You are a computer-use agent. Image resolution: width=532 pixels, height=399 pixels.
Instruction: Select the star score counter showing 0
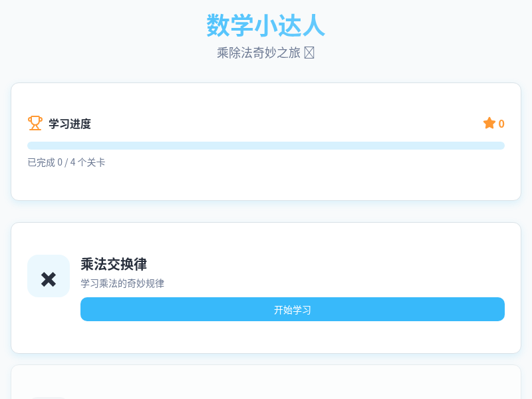tap(493, 123)
